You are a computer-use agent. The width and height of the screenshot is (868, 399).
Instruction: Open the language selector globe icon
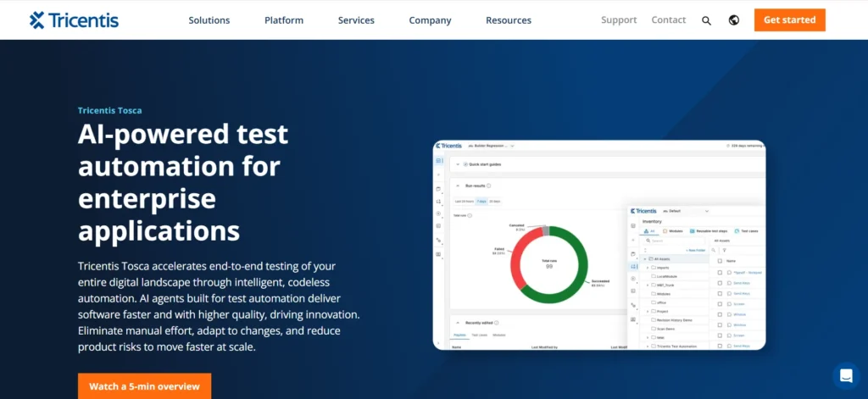click(x=734, y=20)
